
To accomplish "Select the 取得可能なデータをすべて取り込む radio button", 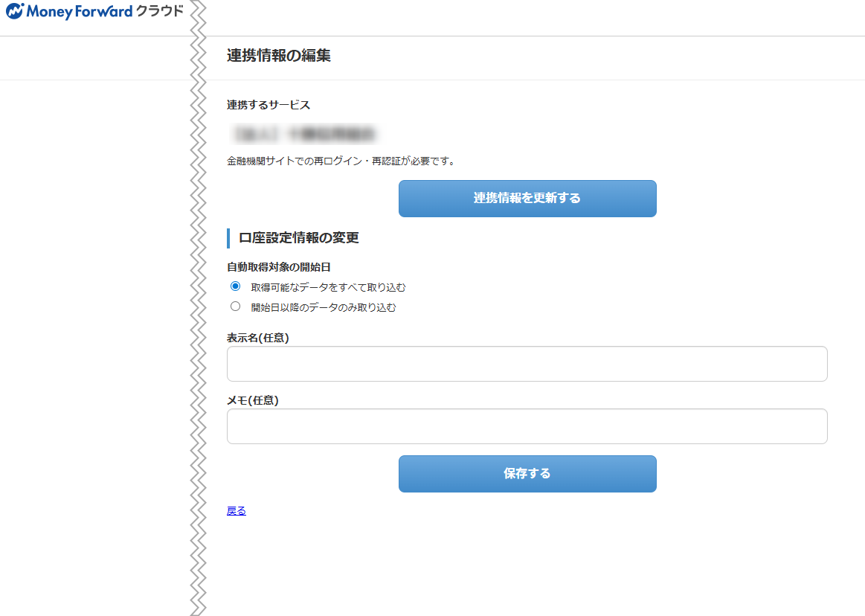I will pos(236,286).
